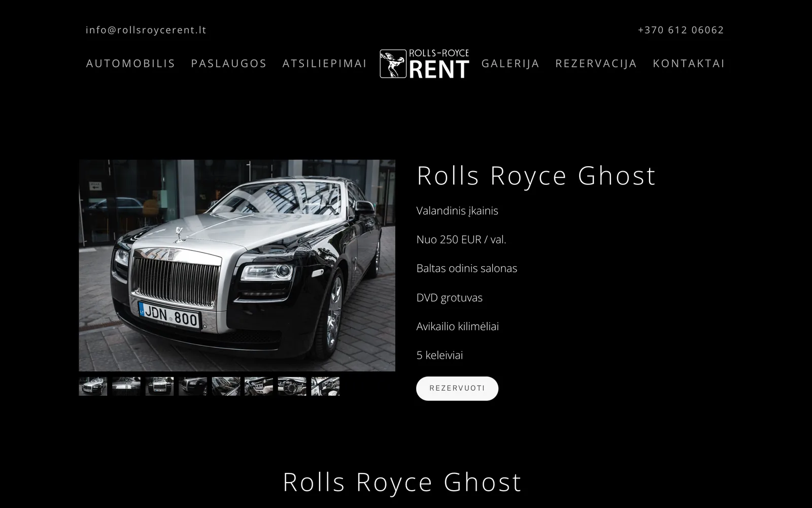This screenshot has width=812, height=508.
Task: Go to Atsiliepimai page
Action: click(x=325, y=63)
